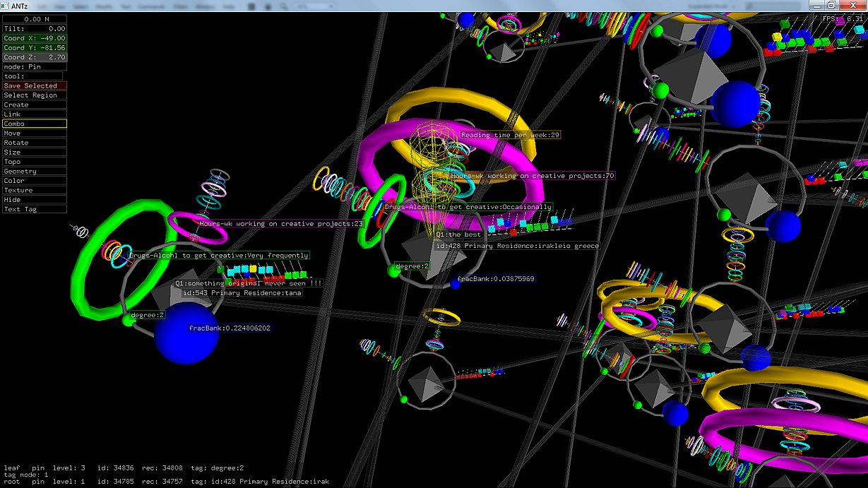The width and height of the screenshot is (868, 488).
Task: Select the yellow wireframe selected node
Action: pyautogui.click(x=432, y=169)
